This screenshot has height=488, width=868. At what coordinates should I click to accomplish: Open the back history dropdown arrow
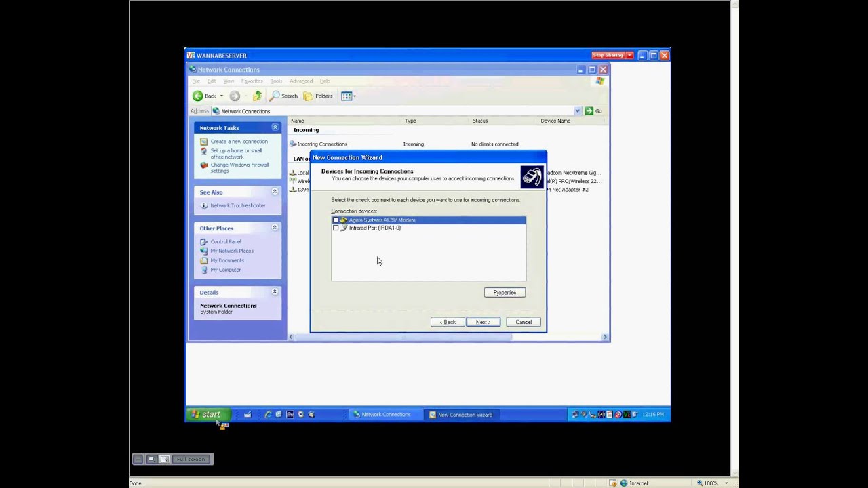tap(221, 96)
